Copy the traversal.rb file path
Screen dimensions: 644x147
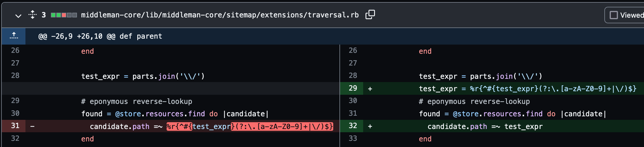coord(370,14)
